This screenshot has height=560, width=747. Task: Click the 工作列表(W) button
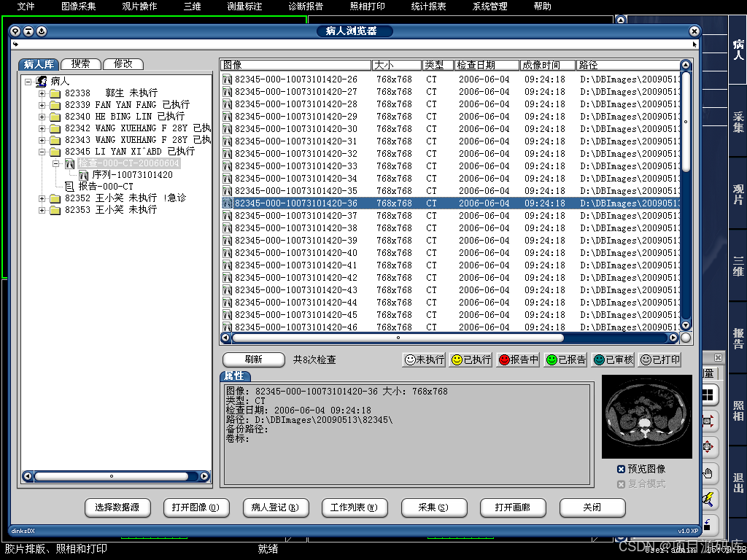point(355,507)
